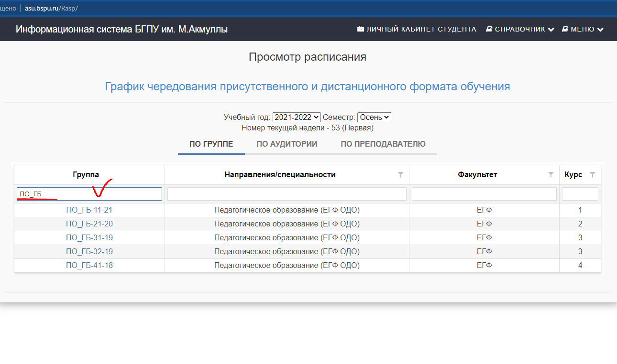Open schedule for group ПО_ГБ-31-19
The height and width of the screenshot is (364, 617).
coord(89,237)
